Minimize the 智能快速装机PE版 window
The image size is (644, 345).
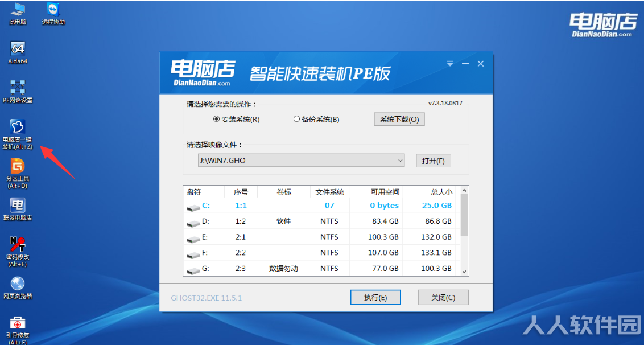[x=465, y=64]
